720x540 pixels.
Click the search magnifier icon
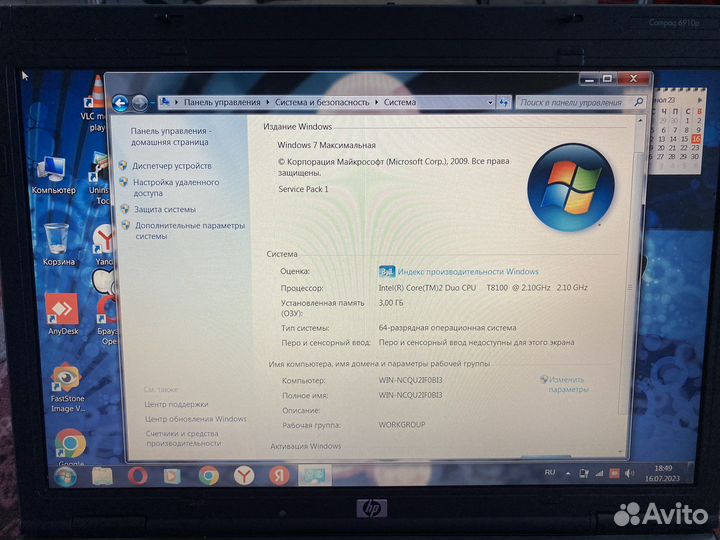tap(638, 102)
